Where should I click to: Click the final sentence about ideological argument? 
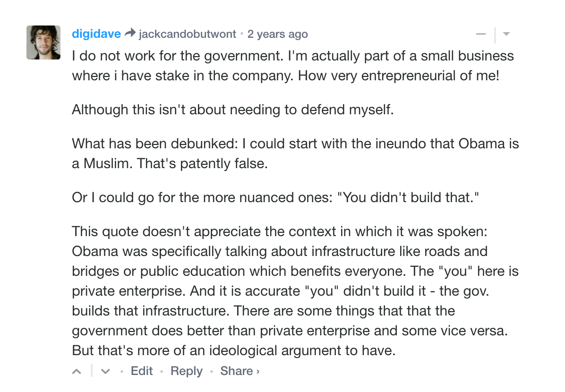(232, 351)
